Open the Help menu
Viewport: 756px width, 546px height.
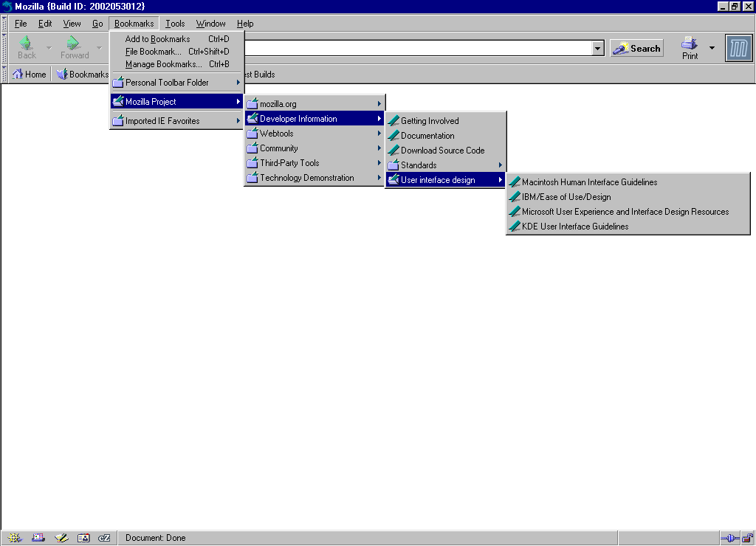click(x=245, y=23)
